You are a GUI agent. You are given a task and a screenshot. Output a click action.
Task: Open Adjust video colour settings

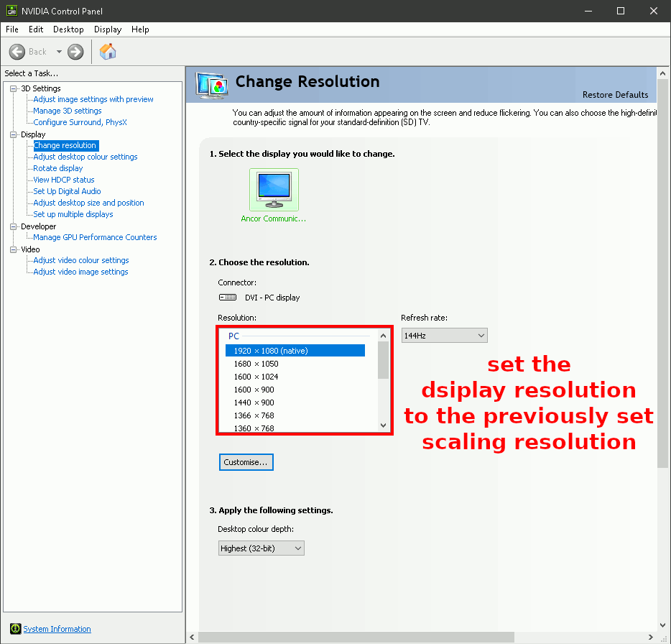[x=81, y=260]
